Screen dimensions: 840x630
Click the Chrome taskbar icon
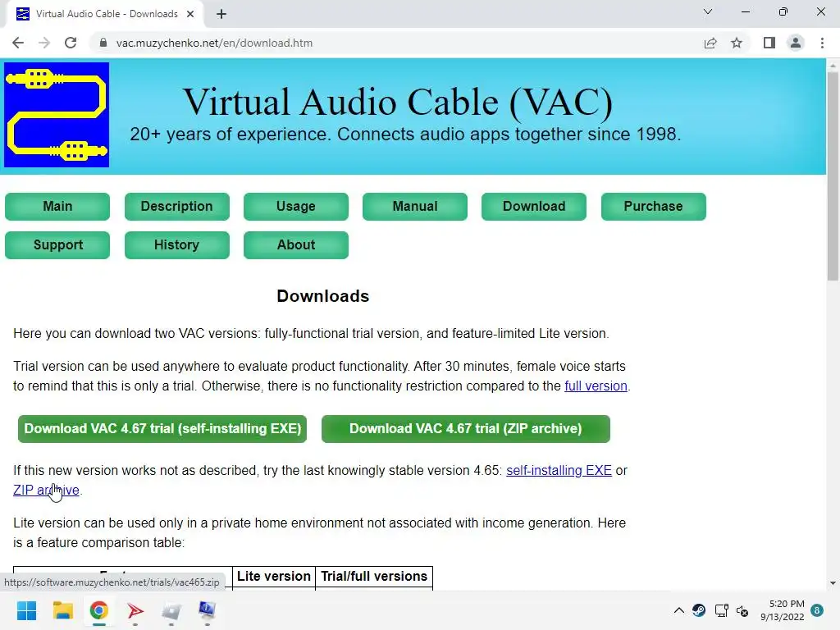[99, 610]
